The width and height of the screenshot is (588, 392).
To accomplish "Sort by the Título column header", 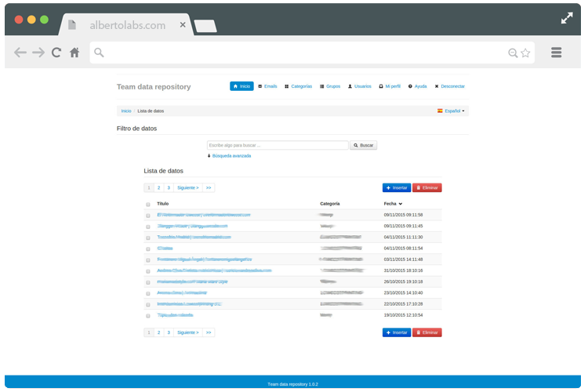I will click(x=163, y=204).
